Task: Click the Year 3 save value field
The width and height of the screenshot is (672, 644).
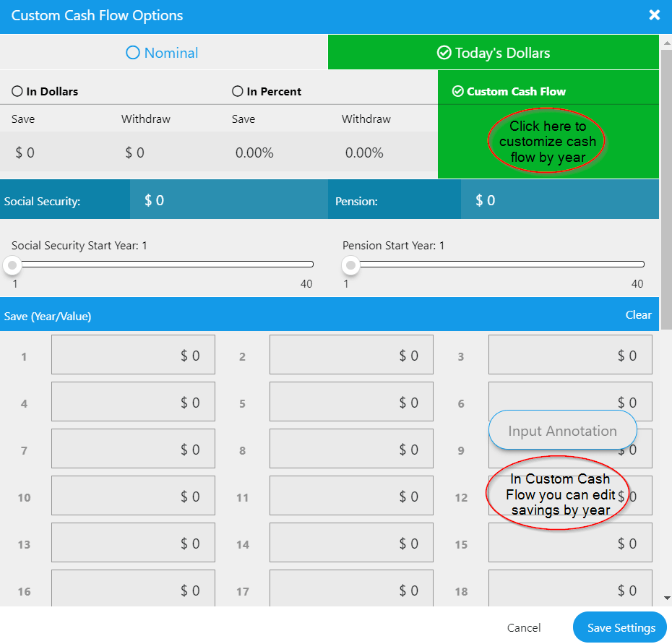Action: tap(570, 355)
